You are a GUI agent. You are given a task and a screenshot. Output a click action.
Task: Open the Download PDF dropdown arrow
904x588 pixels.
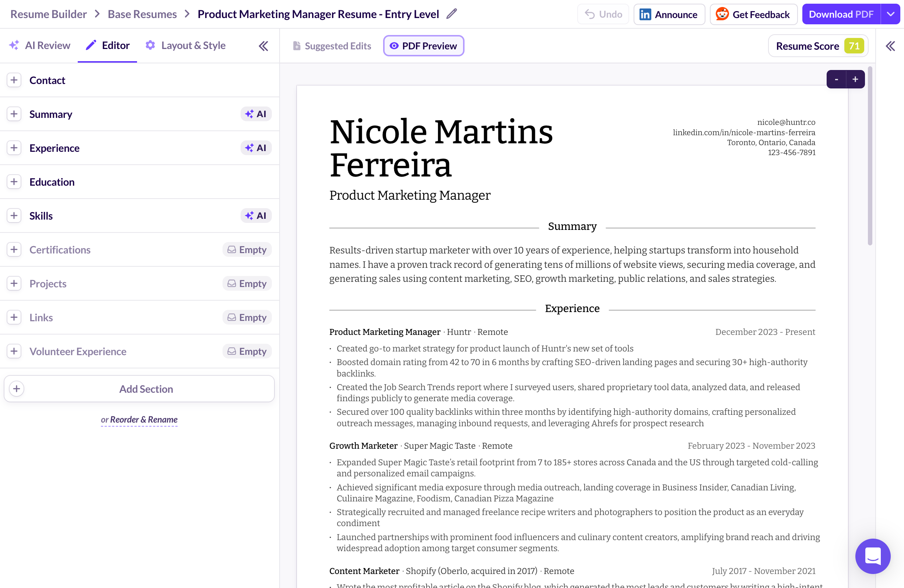tap(890, 14)
